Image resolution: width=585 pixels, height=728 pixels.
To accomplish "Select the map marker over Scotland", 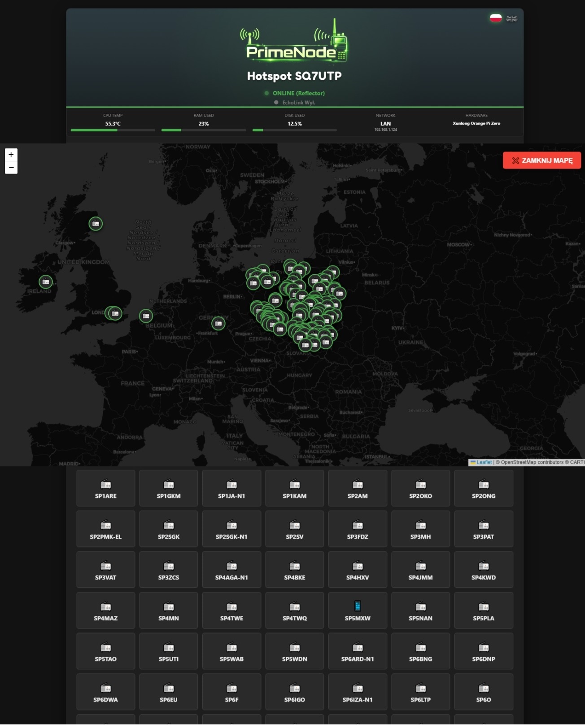I will click(x=96, y=224).
